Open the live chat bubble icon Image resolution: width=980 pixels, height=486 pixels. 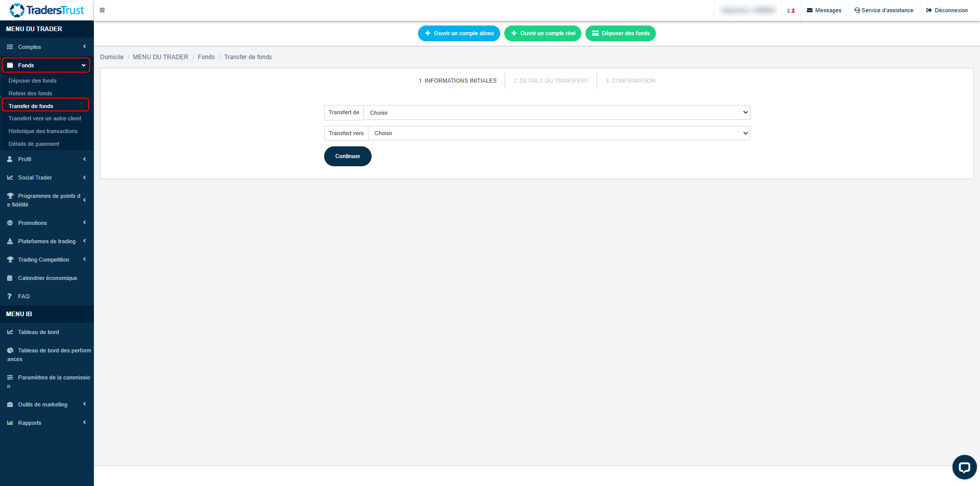(x=964, y=467)
